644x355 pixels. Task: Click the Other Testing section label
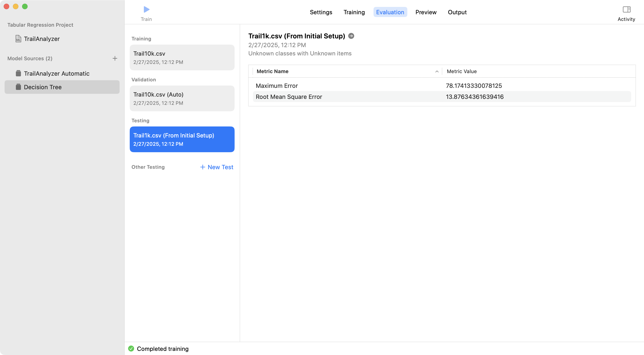pos(148,167)
